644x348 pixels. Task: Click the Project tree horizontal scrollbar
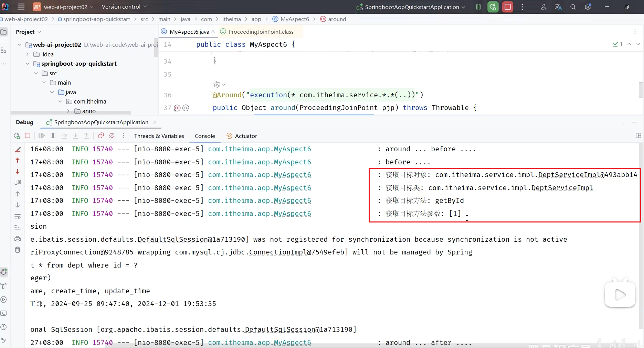point(71,113)
